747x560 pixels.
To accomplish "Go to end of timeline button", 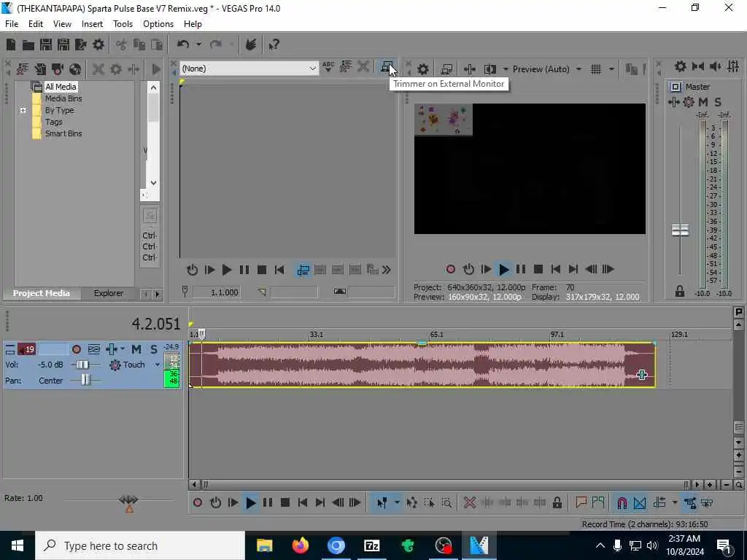I will point(320,503).
